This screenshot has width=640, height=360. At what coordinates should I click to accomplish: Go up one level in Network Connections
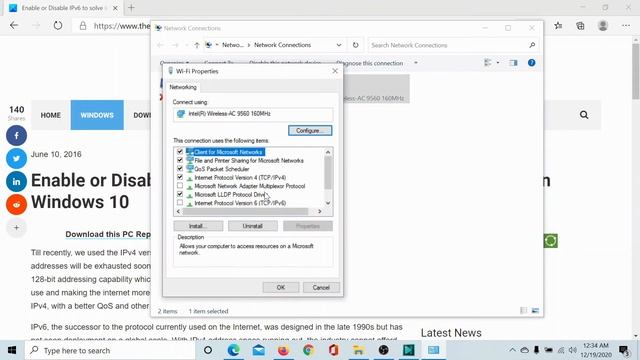(x=197, y=45)
